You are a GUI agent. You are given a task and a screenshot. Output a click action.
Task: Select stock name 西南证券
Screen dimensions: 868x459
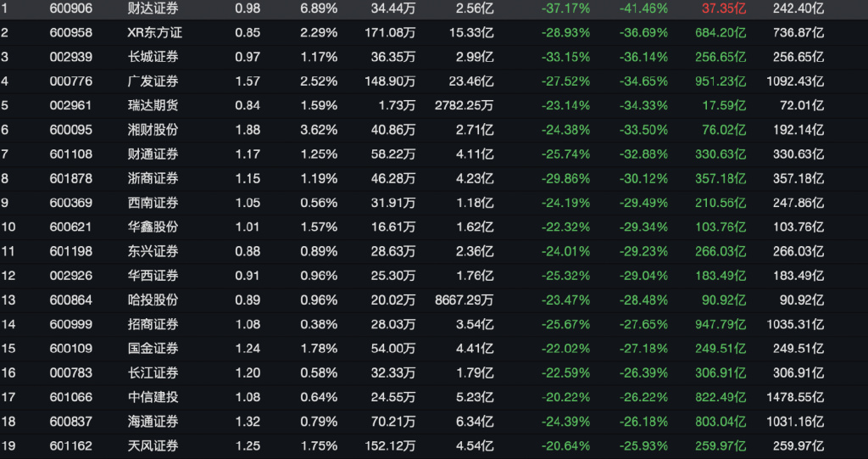click(153, 203)
